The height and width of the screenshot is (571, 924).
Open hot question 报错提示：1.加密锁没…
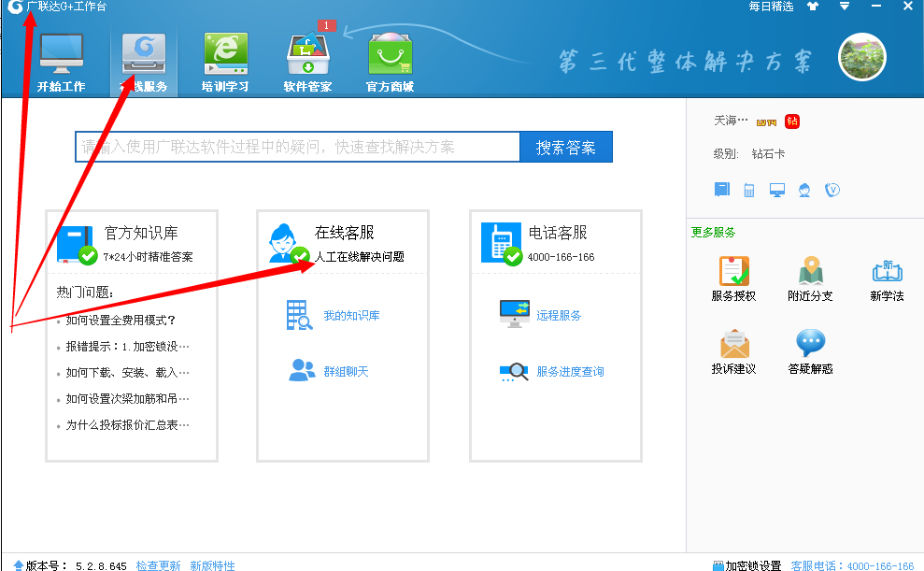127,347
